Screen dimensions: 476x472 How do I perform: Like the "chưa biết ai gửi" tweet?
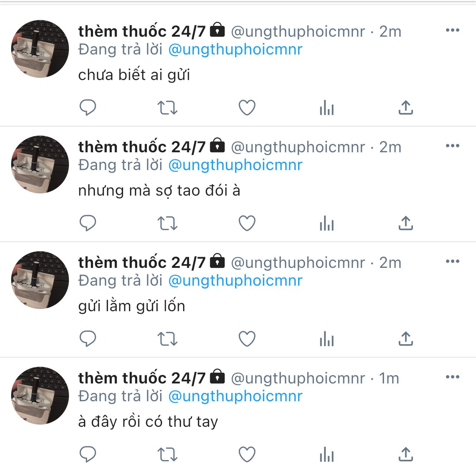pyautogui.click(x=247, y=108)
